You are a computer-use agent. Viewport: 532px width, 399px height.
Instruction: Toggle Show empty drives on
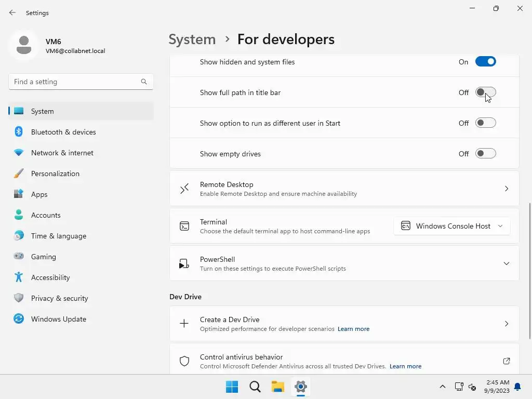pos(486,154)
